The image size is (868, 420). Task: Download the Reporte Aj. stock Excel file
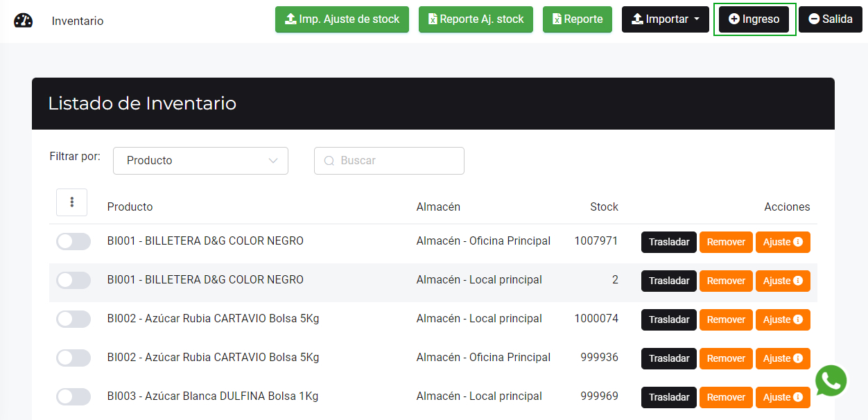[476, 19]
